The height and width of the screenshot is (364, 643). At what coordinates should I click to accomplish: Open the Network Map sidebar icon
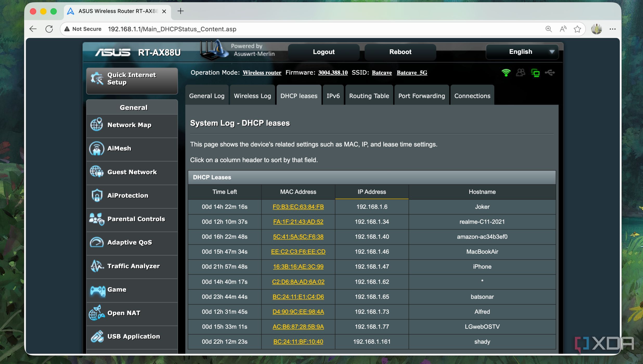tap(97, 125)
